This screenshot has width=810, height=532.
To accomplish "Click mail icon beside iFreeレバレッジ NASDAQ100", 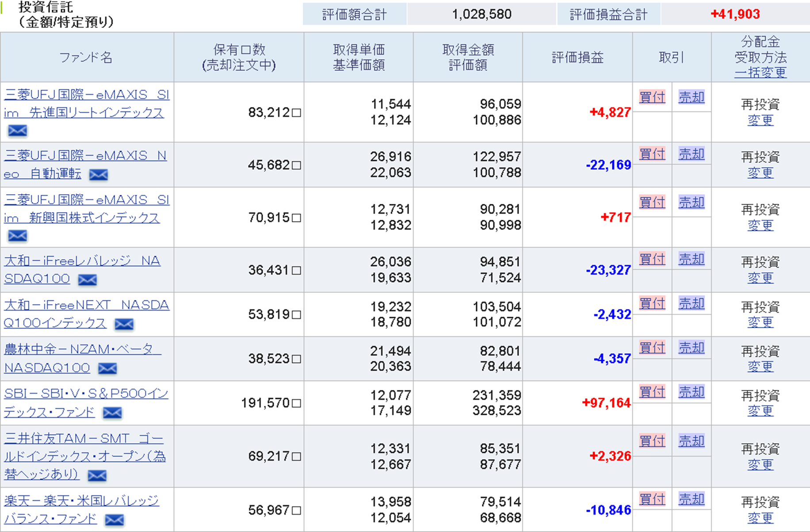I will click(87, 279).
